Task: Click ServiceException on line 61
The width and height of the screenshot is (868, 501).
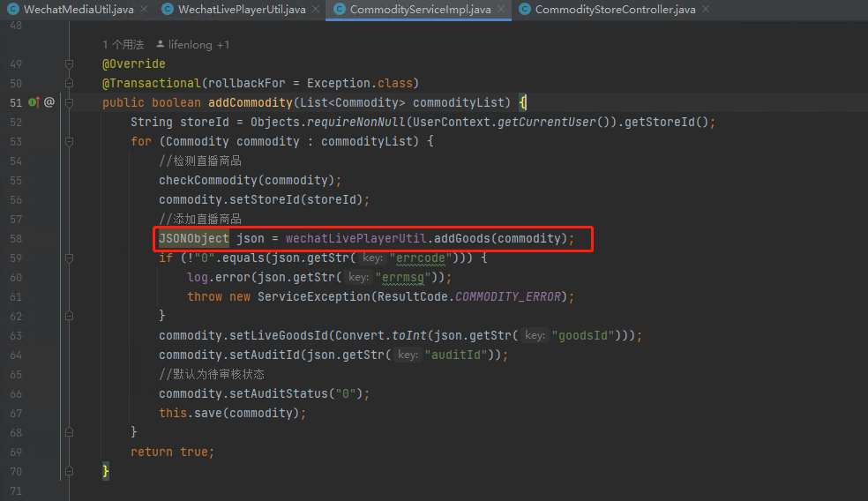Action: point(314,296)
